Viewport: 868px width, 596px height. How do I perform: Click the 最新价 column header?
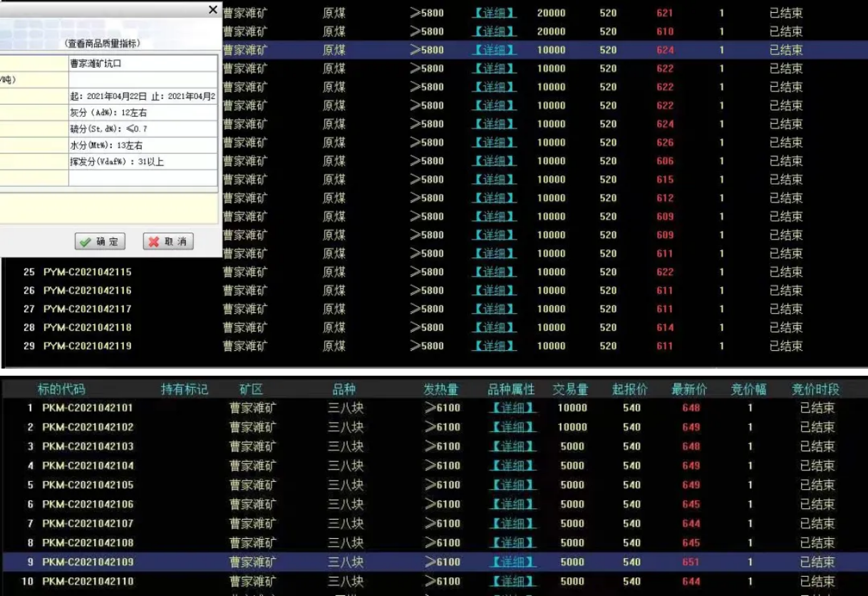click(690, 390)
